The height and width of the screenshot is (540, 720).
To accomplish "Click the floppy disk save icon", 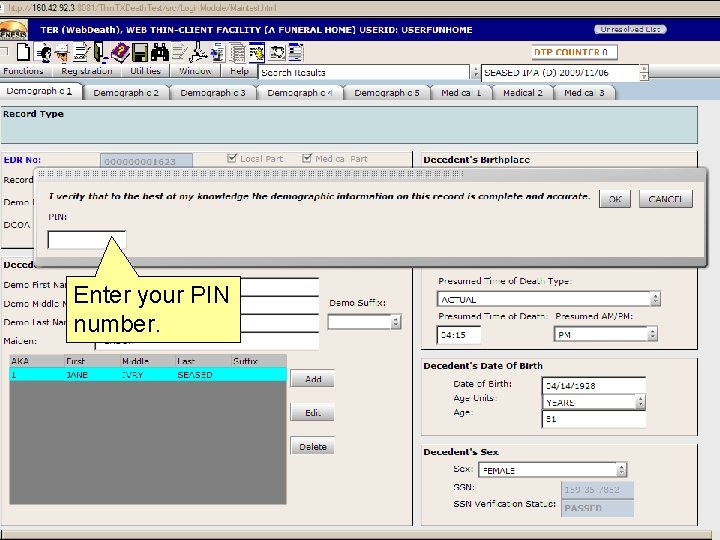I will click(140, 53).
